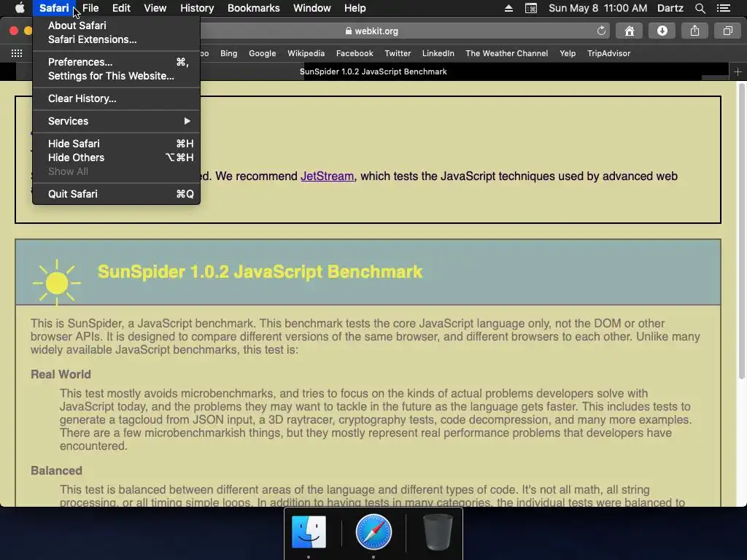
Task: Click the page's vertical scrollbar
Action: 741,231
